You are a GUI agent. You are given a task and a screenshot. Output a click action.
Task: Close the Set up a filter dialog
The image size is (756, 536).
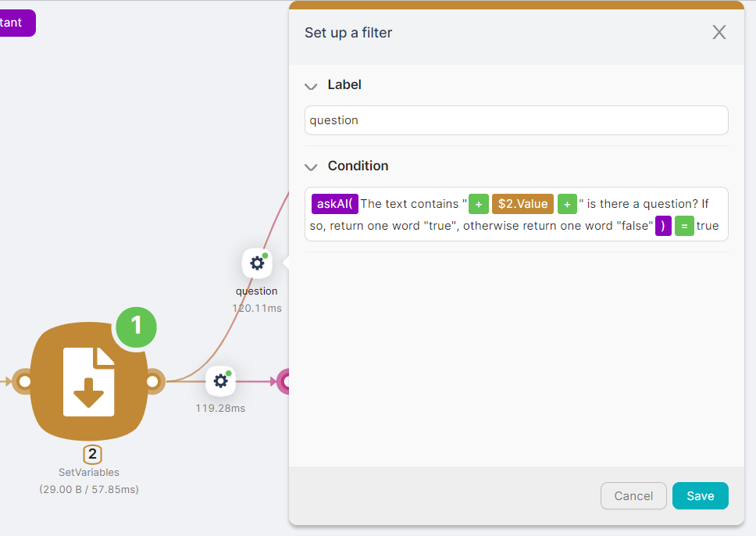pos(719,32)
